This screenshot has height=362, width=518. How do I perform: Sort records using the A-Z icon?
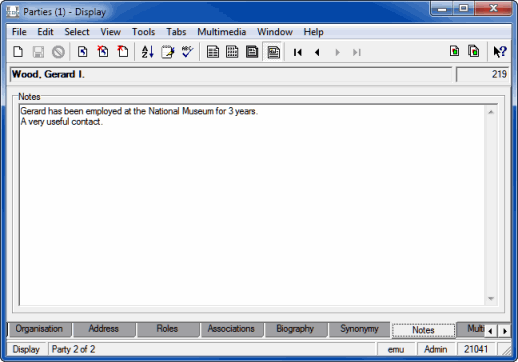(x=147, y=52)
